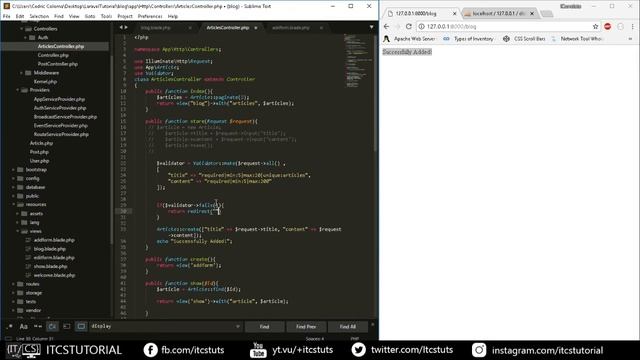Click next tab arrow in Sublime tab bar
This screenshot has width=640, height=360.
[126, 27]
